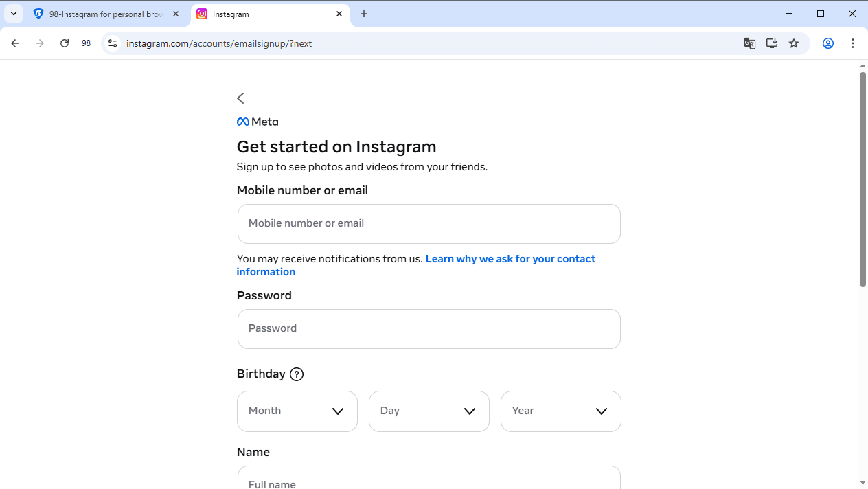Click the Password input field
Screen dimensions: 868x489
pos(429,328)
